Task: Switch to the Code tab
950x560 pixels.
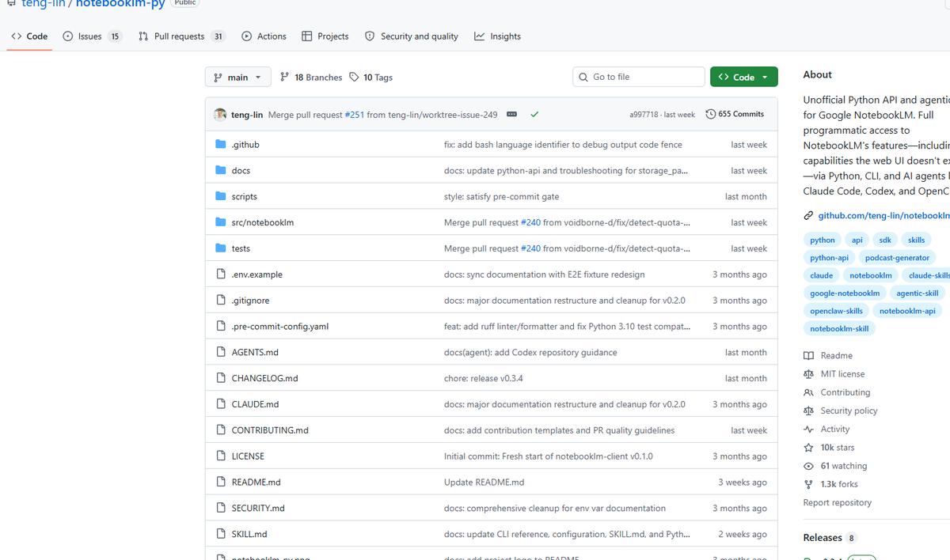Action: [29, 36]
